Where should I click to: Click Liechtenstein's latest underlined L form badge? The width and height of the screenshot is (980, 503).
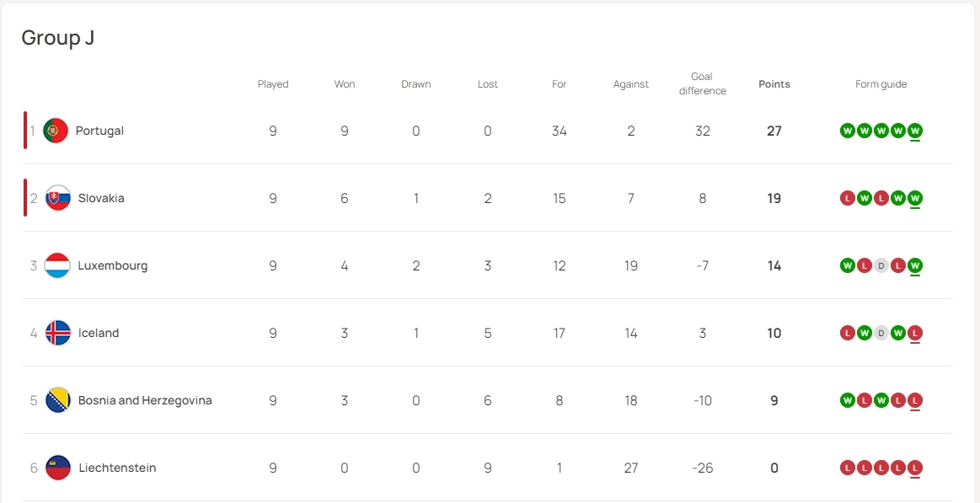coord(915,468)
